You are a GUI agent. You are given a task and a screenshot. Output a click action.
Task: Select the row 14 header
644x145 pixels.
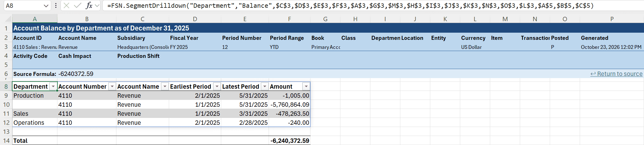[x=6, y=141]
